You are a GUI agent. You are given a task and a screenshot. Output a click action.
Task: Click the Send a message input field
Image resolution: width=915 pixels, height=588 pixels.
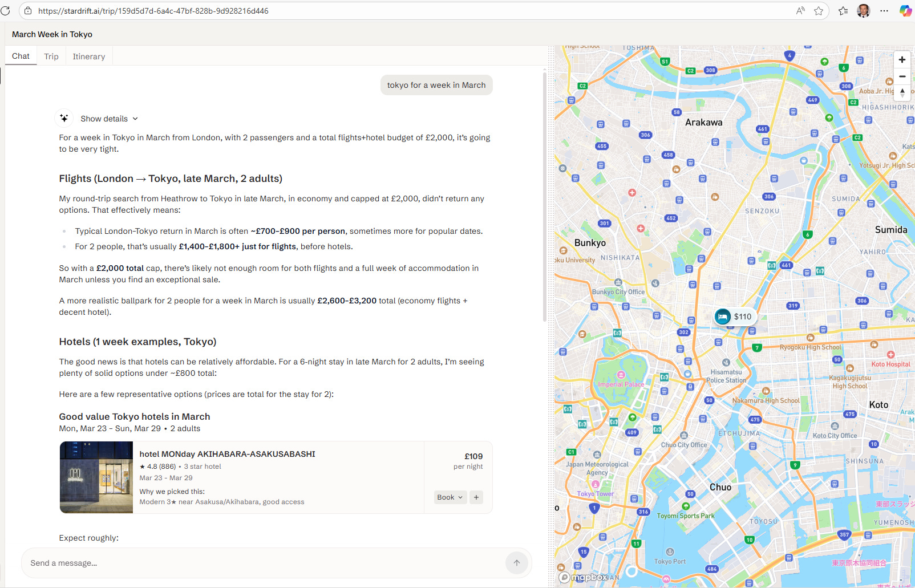tap(264, 563)
